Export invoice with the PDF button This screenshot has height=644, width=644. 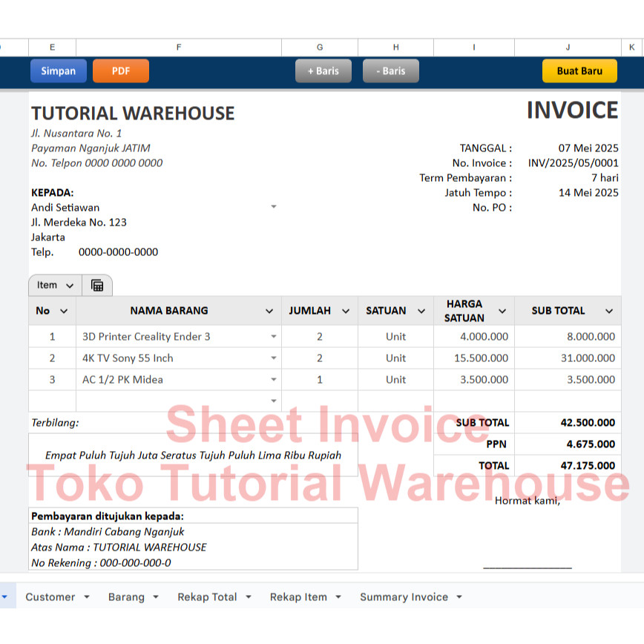coord(121,70)
